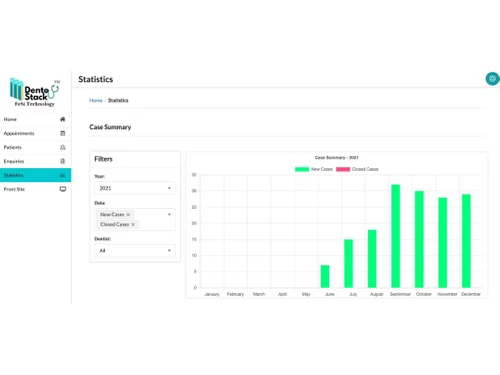Screen dimensions: 500x375
Task: Open the Appointments menu item
Action: coord(35,133)
